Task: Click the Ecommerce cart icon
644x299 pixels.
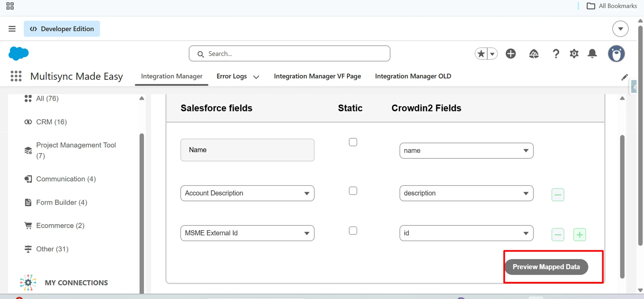Action: pos(28,225)
